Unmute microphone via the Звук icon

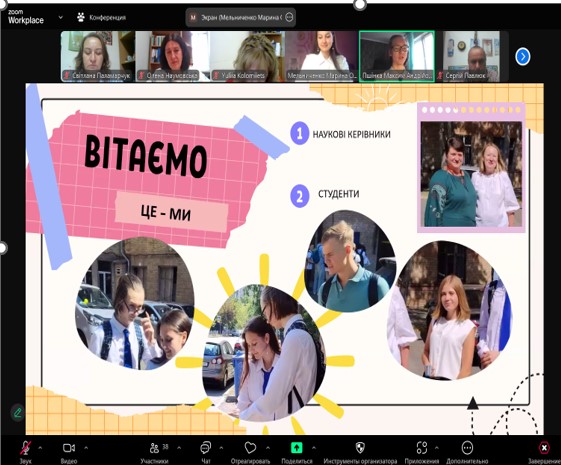[x=25, y=448]
